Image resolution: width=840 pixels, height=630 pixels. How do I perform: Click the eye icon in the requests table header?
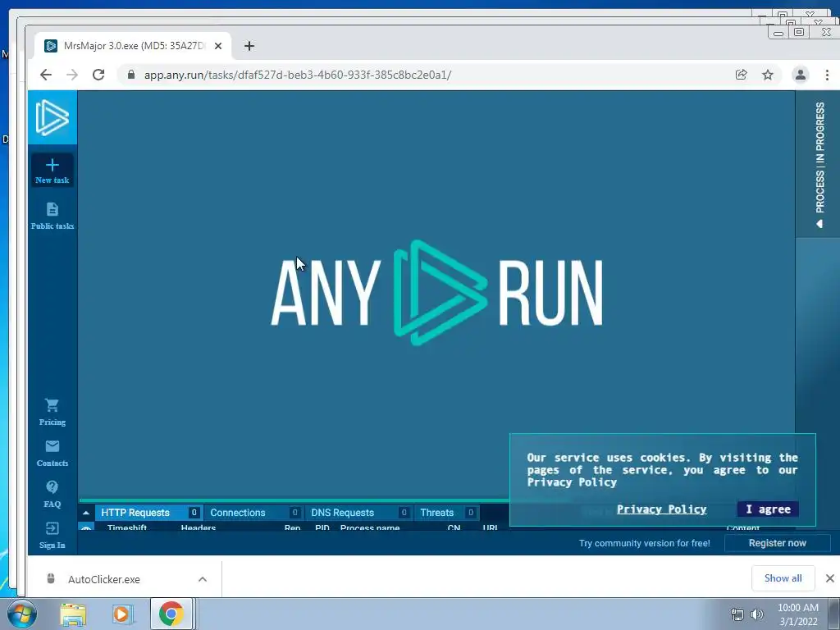click(x=85, y=527)
